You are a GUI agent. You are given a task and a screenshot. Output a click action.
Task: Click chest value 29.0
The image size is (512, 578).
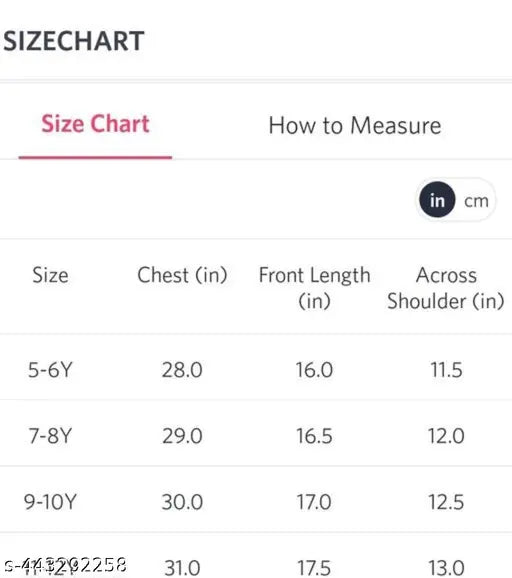tap(182, 436)
